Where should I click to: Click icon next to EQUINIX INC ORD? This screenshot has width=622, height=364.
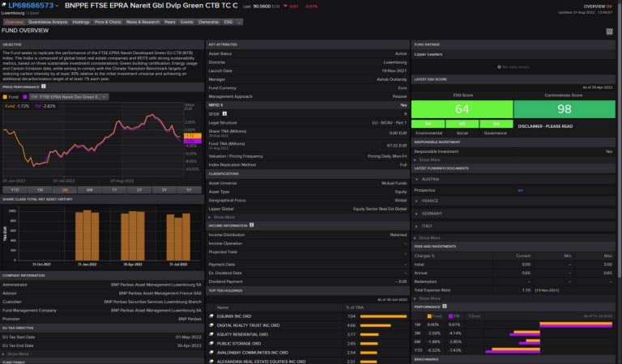(211, 316)
